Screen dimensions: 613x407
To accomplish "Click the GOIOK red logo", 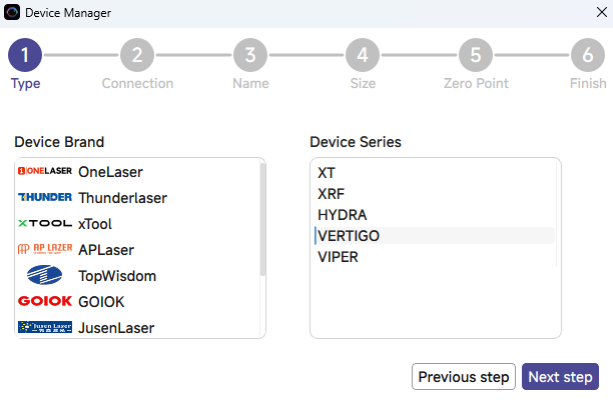I will coord(45,301).
